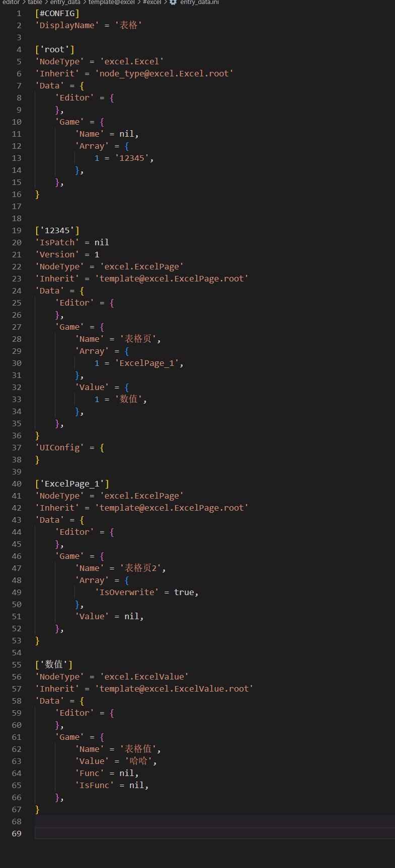Click line number 54 in the gutter
Screen dimensions: 395x868
pos(17,652)
